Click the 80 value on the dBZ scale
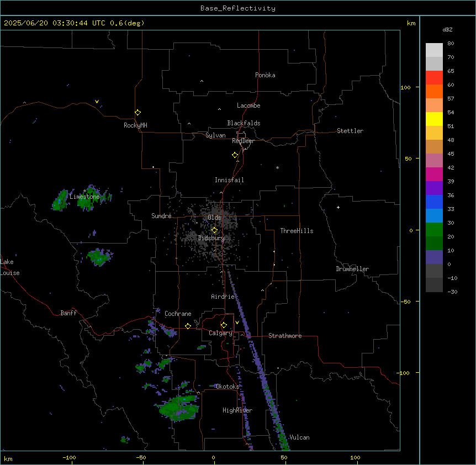This screenshot has width=476, height=465. click(x=451, y=44)
